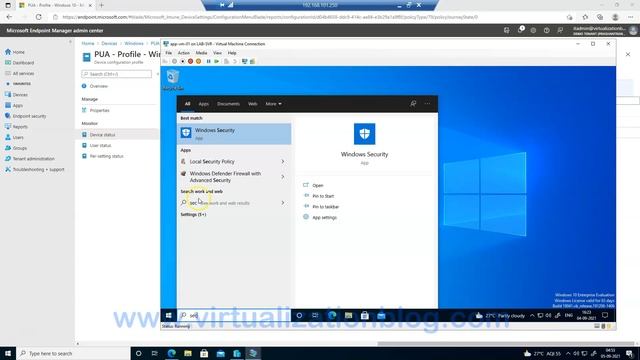Switch to Documents search filter tab
Image resolution: width=640 pixels, height=360 pixels.
pos(228,104)
